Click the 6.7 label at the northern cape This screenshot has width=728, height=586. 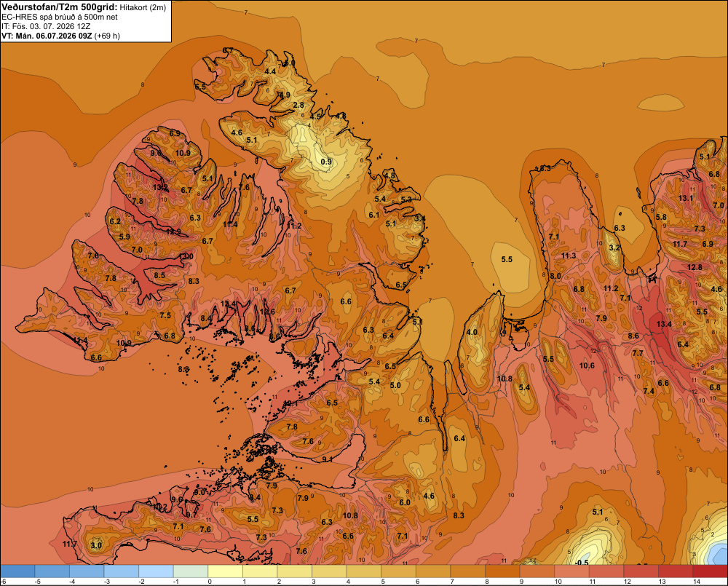point(227,50)
